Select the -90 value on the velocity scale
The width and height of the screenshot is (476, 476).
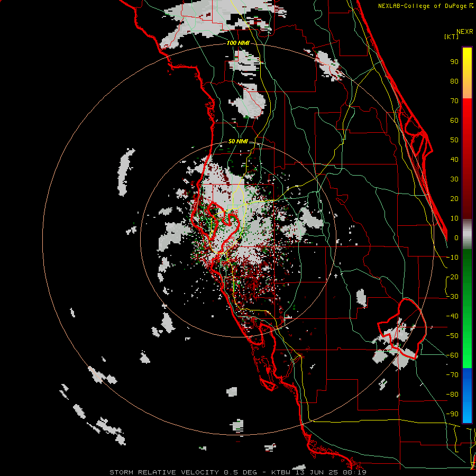click(x=452, y=414)
